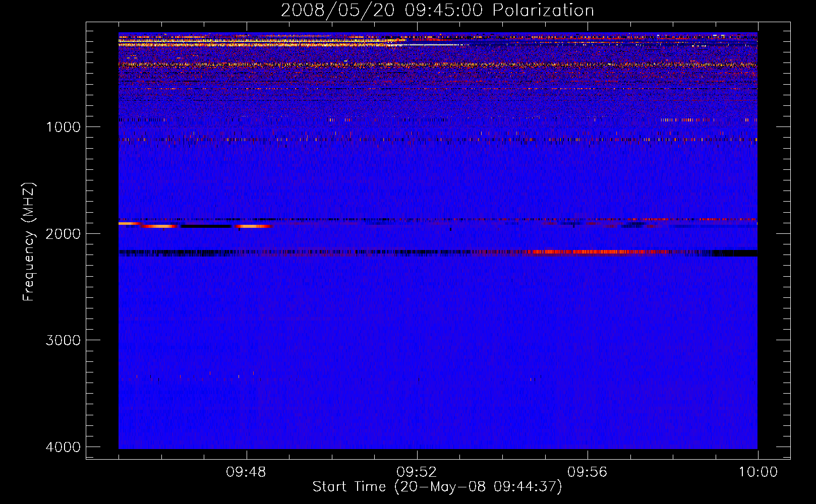Click the 10:00 time tick label

pyautogui.click(x=758, y=472)
